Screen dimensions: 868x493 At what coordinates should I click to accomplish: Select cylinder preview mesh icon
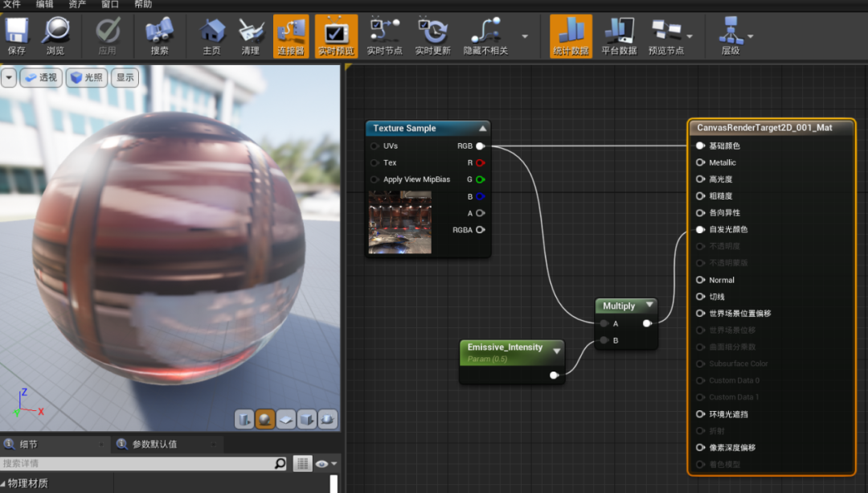[x=244, y=419]
